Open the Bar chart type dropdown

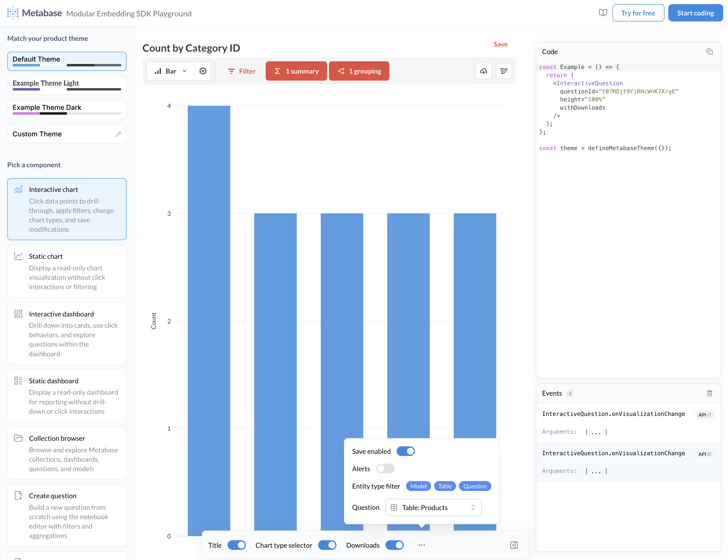[170, 71]
